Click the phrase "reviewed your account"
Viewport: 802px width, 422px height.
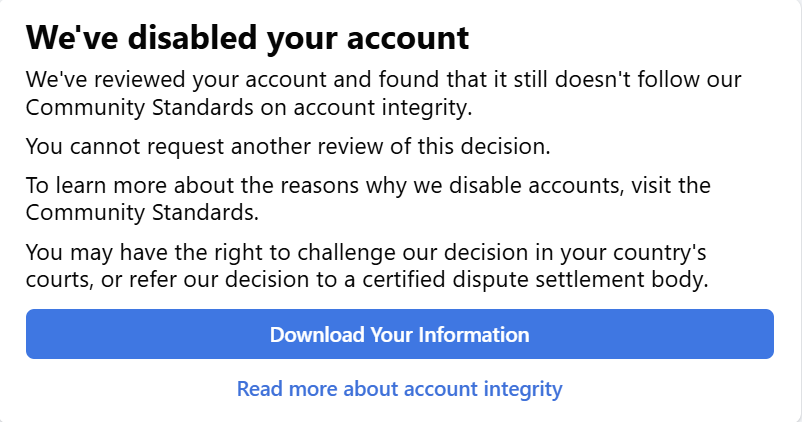[191, 78]
